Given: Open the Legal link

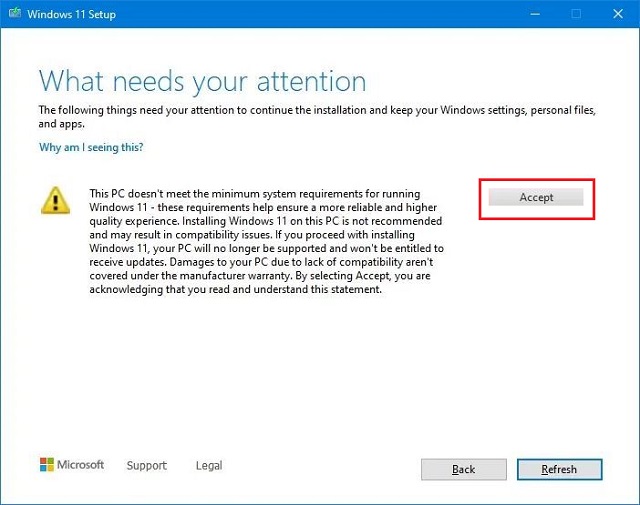Looking at the screenshot, I should [x=209, y=465].
